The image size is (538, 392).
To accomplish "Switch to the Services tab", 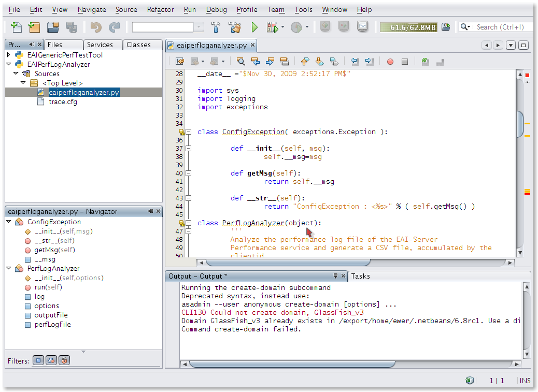I will pos(100,45).
